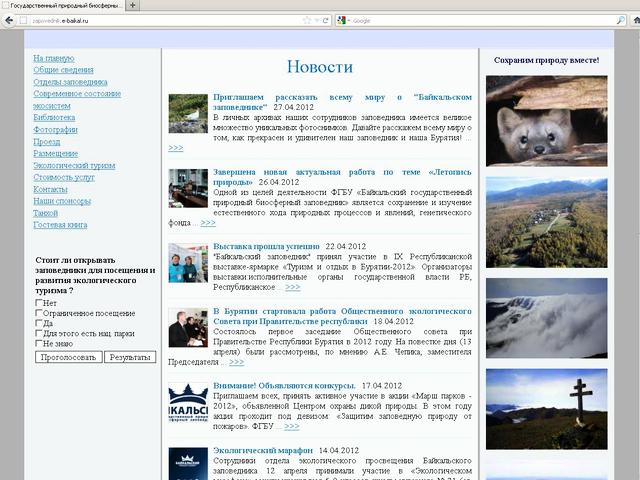Click the aerial forest valley photo
Image resolution: width=640 pixels, height=480 pixels.
point(547,223)
